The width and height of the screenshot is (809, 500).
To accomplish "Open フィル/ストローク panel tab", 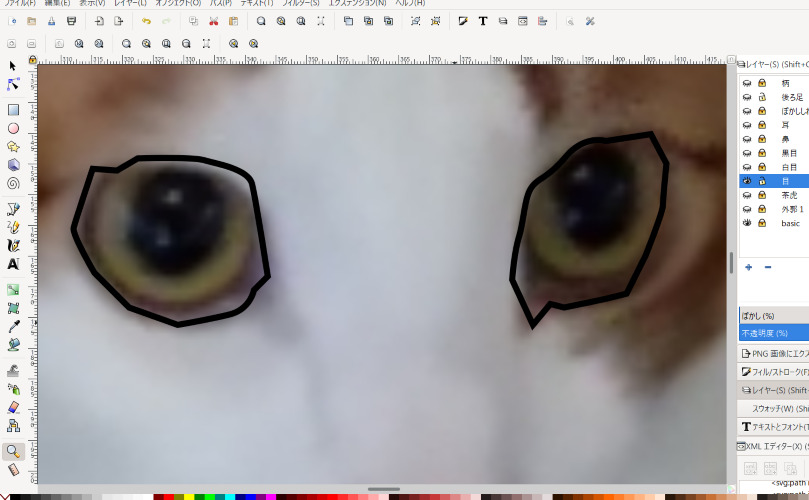I will pos(774,372).
